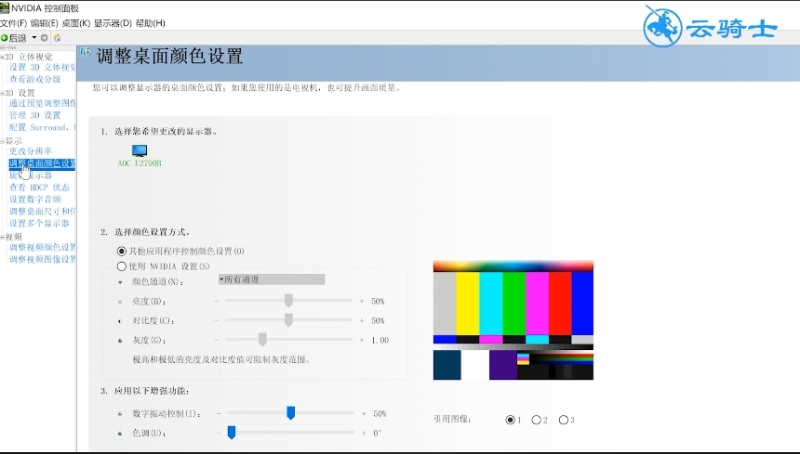Viewport: 800px width, 454px height.
Task: Click the 数字振动控制 slider handle
Action: click(x=291, y=413)
